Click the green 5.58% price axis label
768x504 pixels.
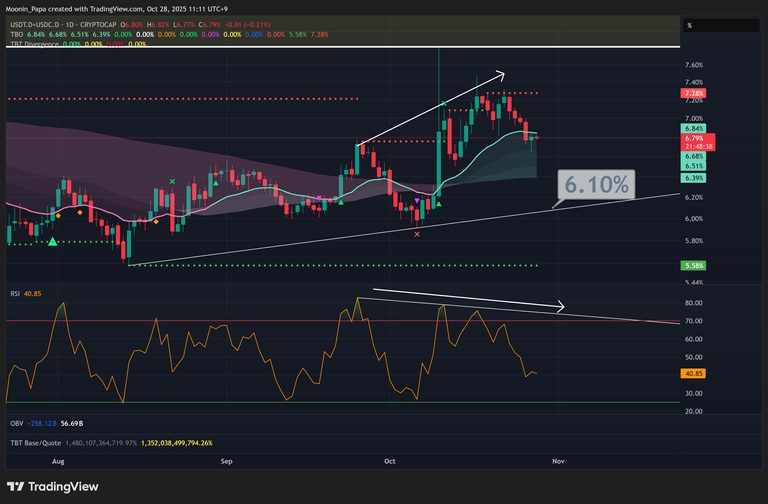click(x=696, y=265)
